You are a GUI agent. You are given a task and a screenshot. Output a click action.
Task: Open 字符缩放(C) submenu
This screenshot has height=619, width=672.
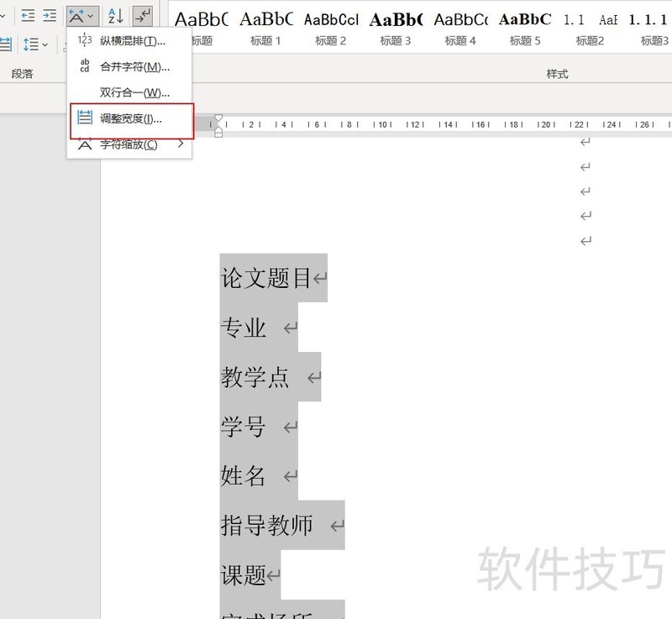coord(129,144)
